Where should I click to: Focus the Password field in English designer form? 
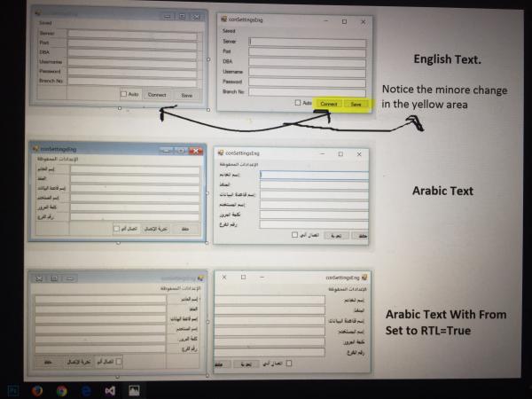click(133, 73)
